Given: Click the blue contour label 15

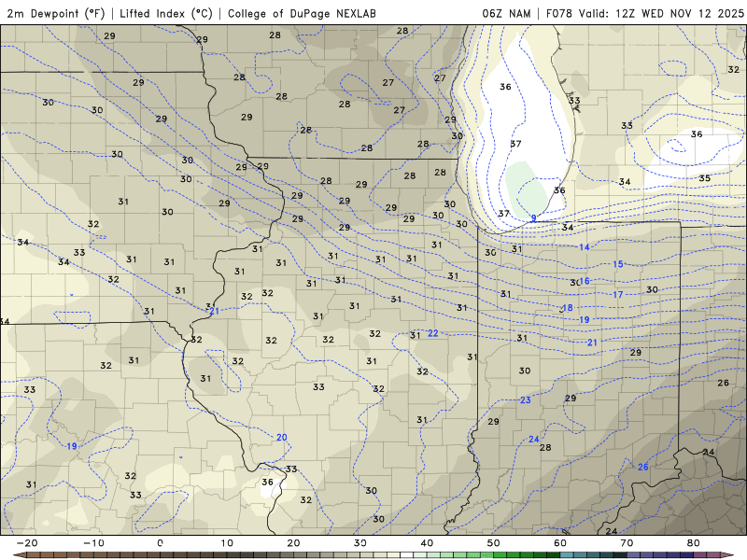Looking at the screenshot, I should pos(618,264).
